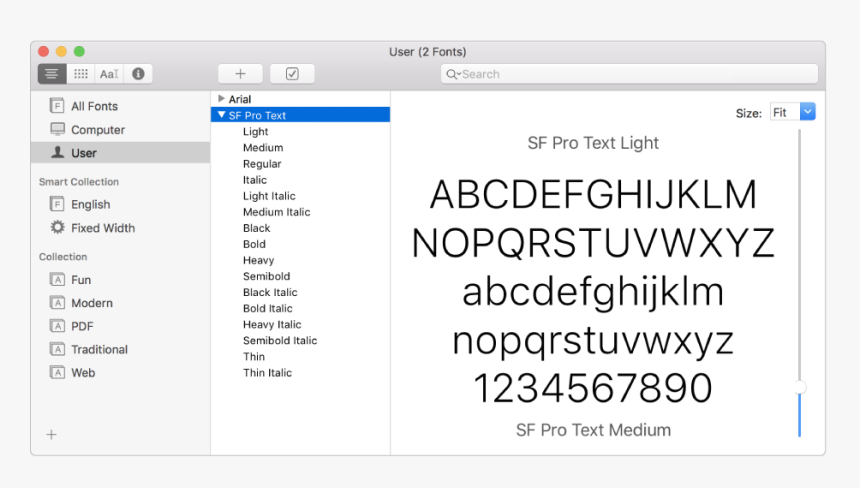Screen dimensions: 860x488
Task: Switch to Repertoire grid view icon
Action: pos(81,73)
